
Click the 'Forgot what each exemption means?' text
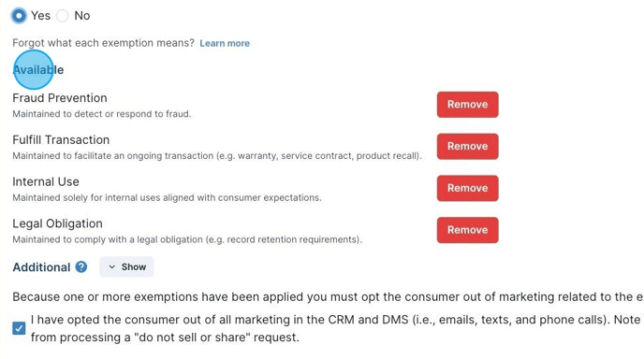pyautogui.click(x=103, y=43)
